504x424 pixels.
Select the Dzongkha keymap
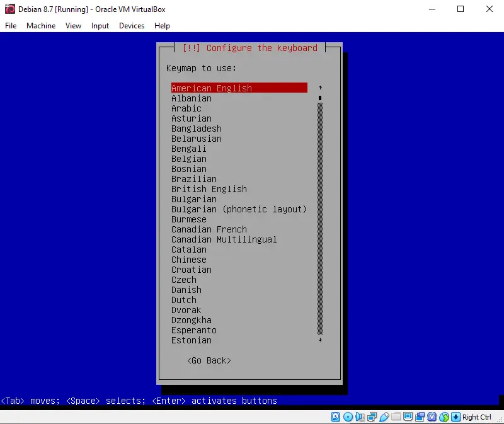tap(239, 320)
